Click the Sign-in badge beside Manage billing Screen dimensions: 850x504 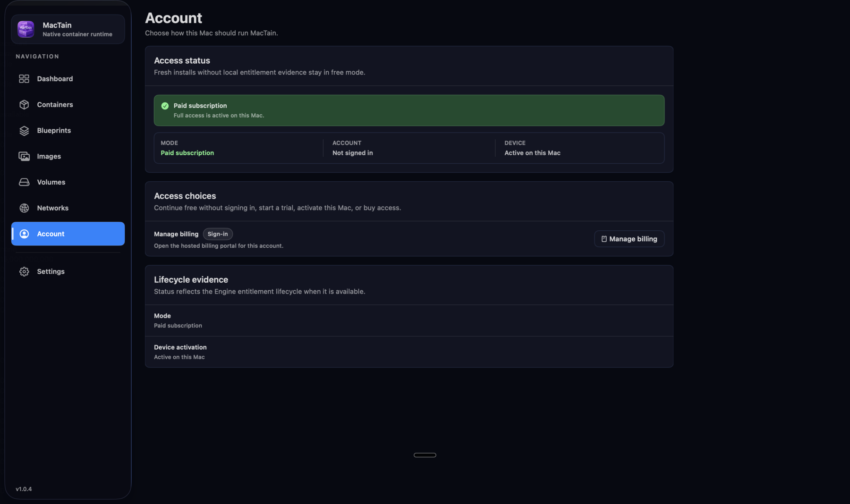(218, 234)
